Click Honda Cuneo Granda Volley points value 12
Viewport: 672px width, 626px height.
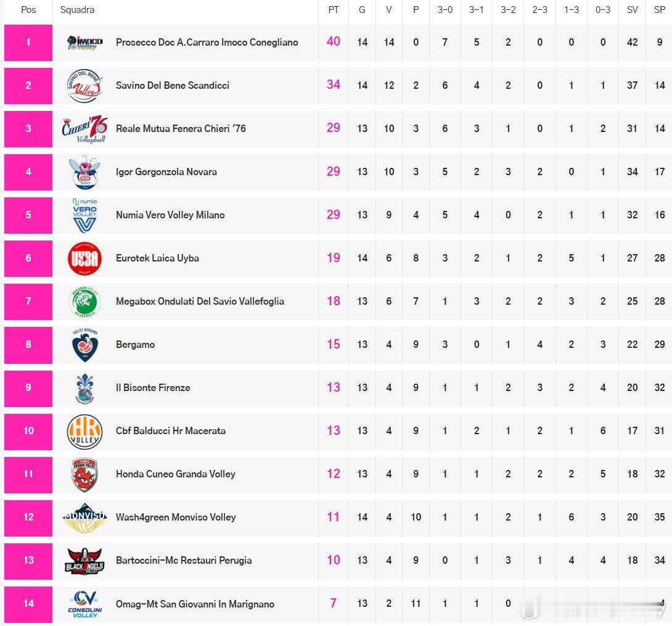coord(334,474)
